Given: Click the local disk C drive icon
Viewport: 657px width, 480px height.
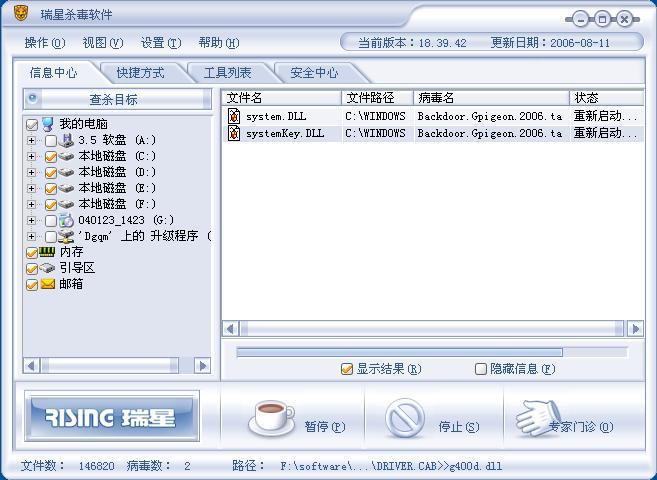Looking at the screenshot, I should [66, 156].
